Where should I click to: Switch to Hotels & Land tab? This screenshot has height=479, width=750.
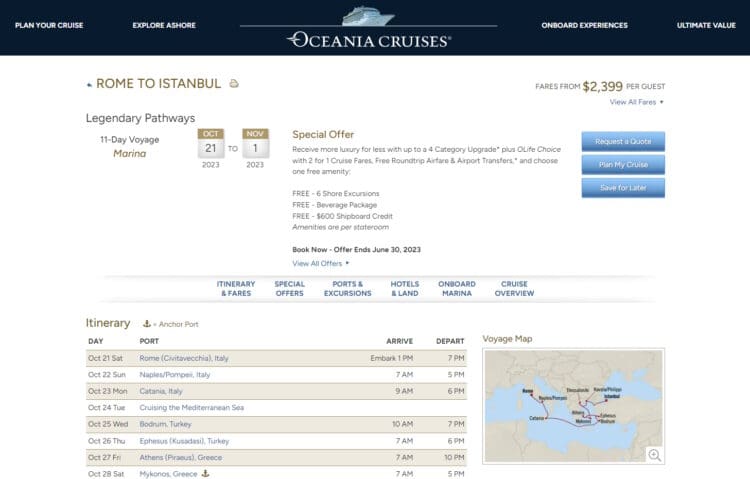405,289
